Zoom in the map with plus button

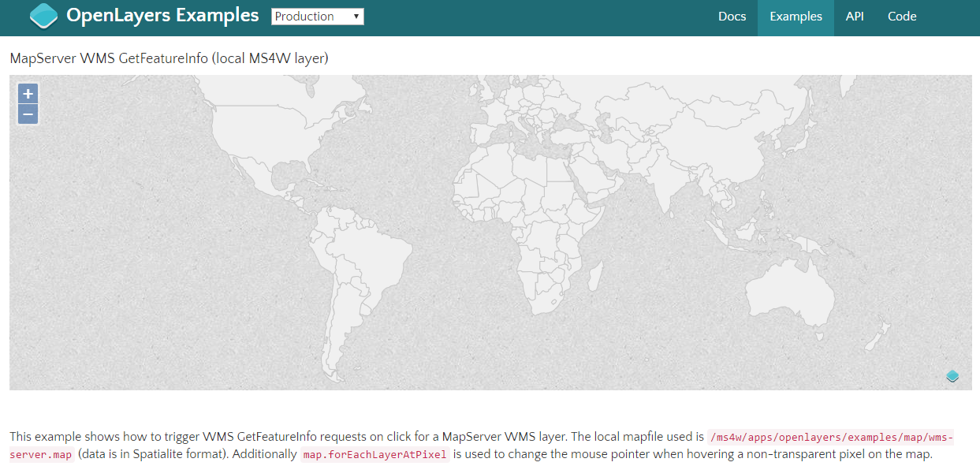(x=28, y=94)
